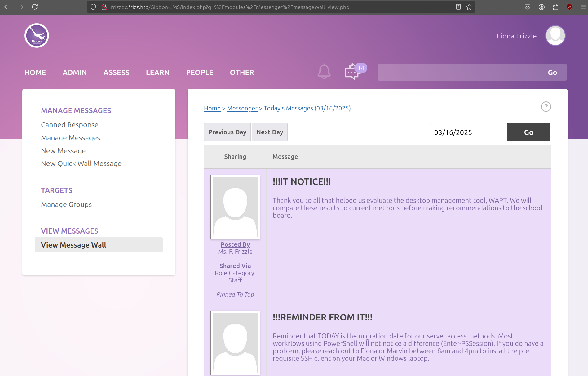This screenshot has width=588, height=376.
Task: Open New Quick Wall Message link
Action: click(x=81, y=163)
